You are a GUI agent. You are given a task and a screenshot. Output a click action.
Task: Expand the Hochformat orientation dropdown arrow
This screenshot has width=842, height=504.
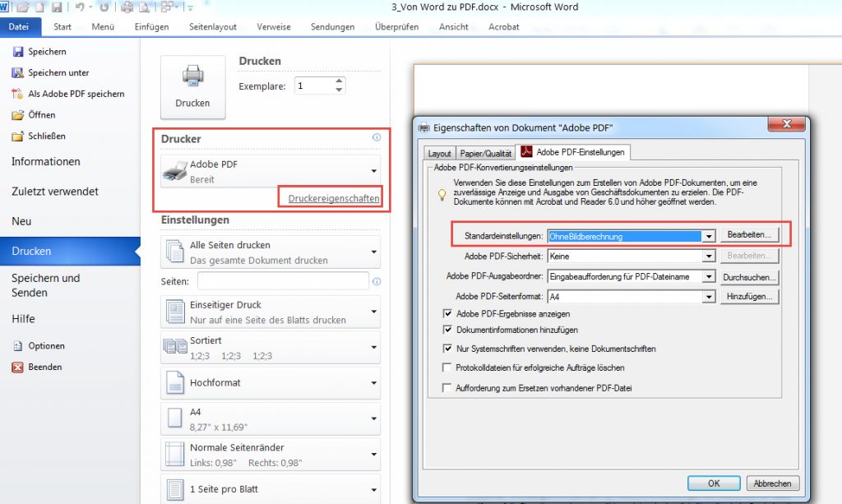point(374,383)
